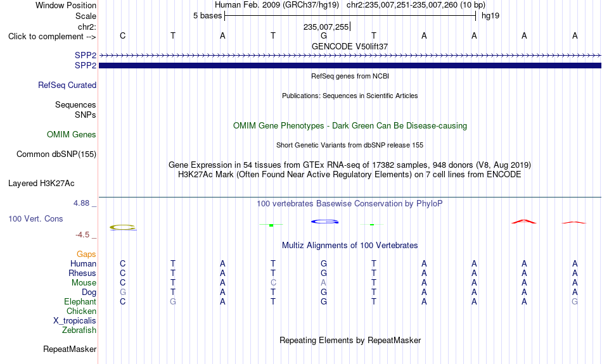Click the faded G in the Dog row
Image resolution: width=602 pixels, height=364 pixels.
click(122, 292)
